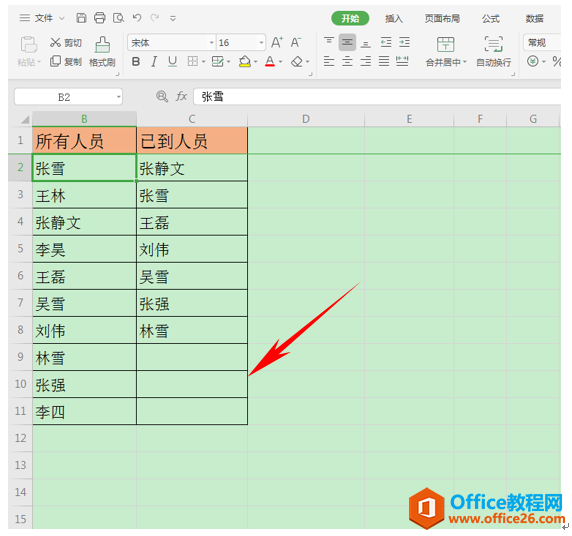Click the zoom lookup icon beside fx
The width and height of the screenshot is (572, 536).
click(x=162, y=96)
